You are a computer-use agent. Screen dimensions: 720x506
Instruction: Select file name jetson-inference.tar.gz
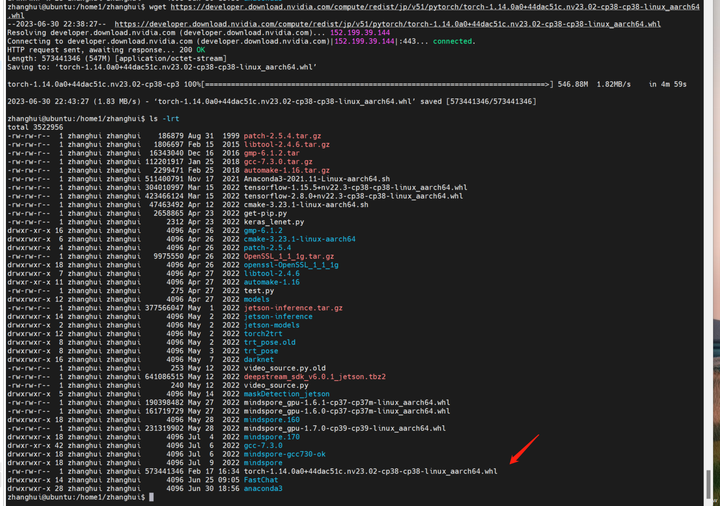pos(293,308)
